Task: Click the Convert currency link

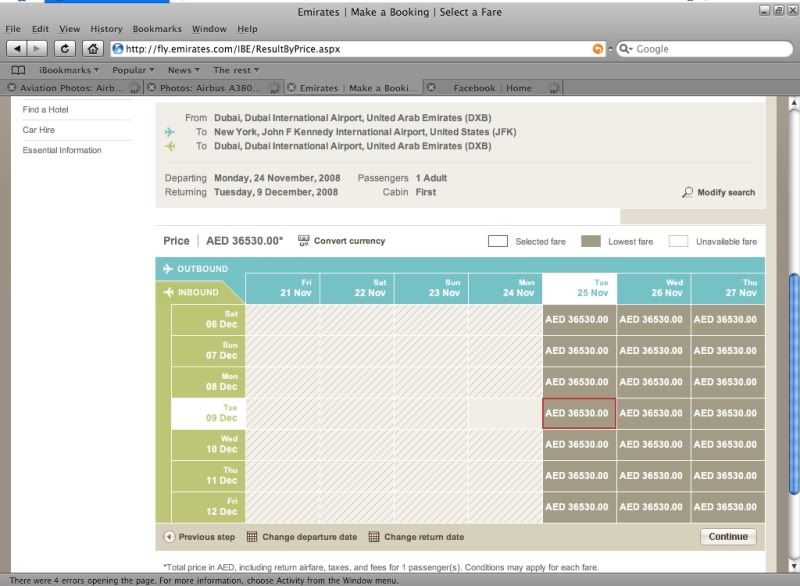Action: click(349, 241)
